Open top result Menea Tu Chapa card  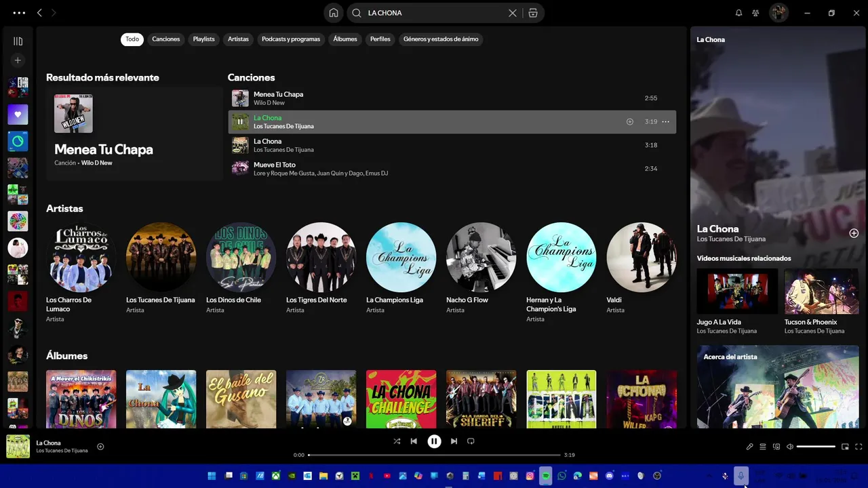coord(134,134)
